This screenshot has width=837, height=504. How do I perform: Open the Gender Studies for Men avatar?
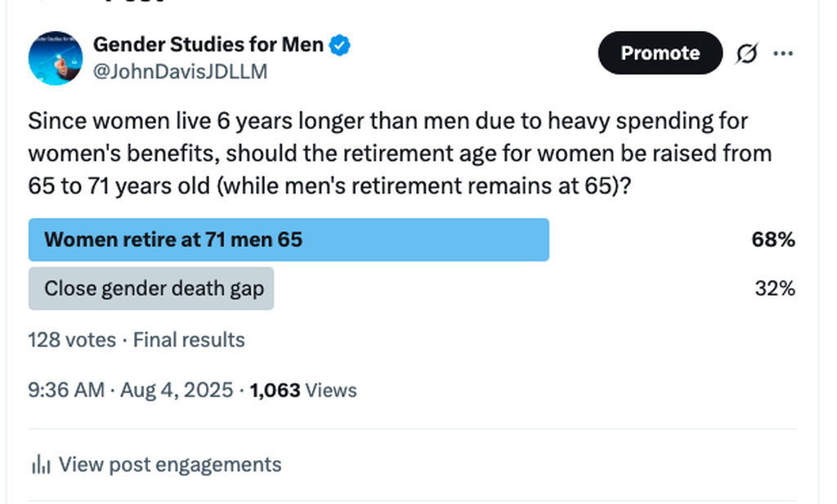56,58
